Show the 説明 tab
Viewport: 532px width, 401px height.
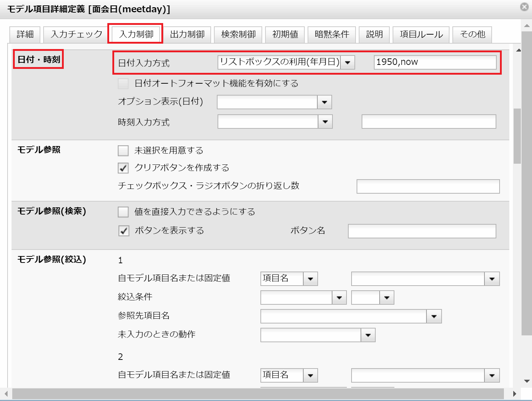[375, 34]
